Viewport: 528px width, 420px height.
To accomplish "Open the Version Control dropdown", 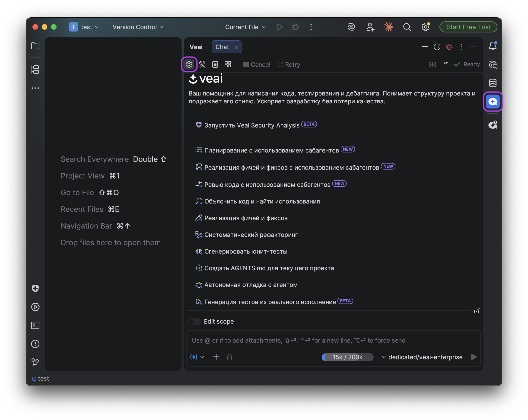I will pyautogui.click(x=138, y=27).
